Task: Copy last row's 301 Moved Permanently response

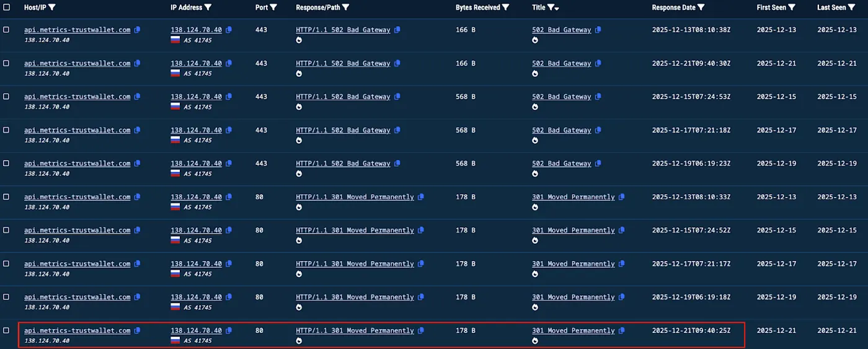Action: 421,330
